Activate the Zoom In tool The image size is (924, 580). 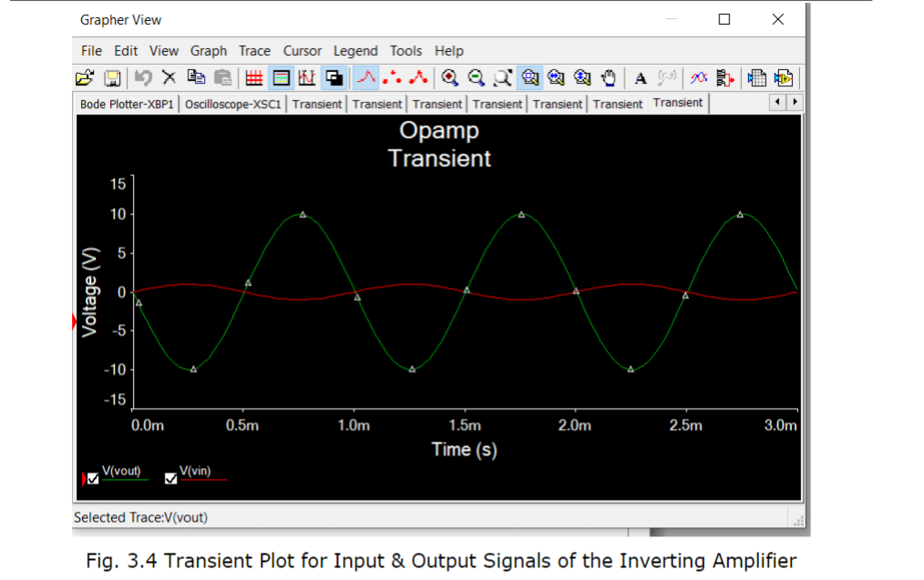pos(448,77)
